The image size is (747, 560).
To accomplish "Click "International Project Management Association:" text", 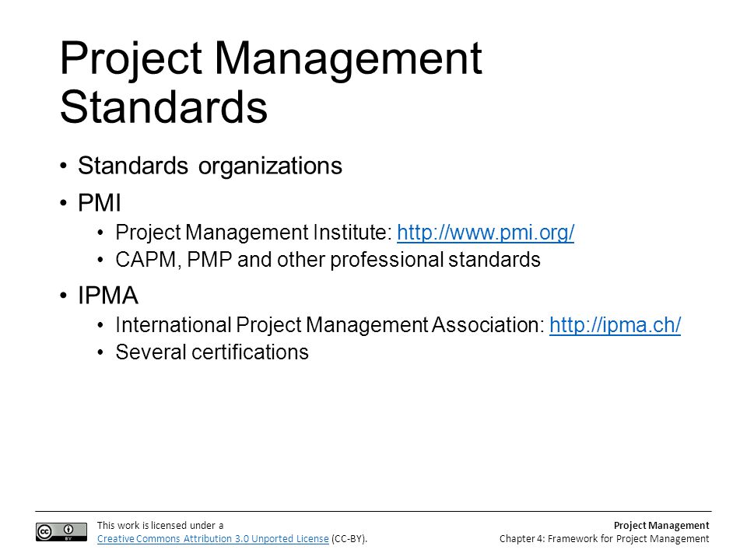I will point(330,325).
